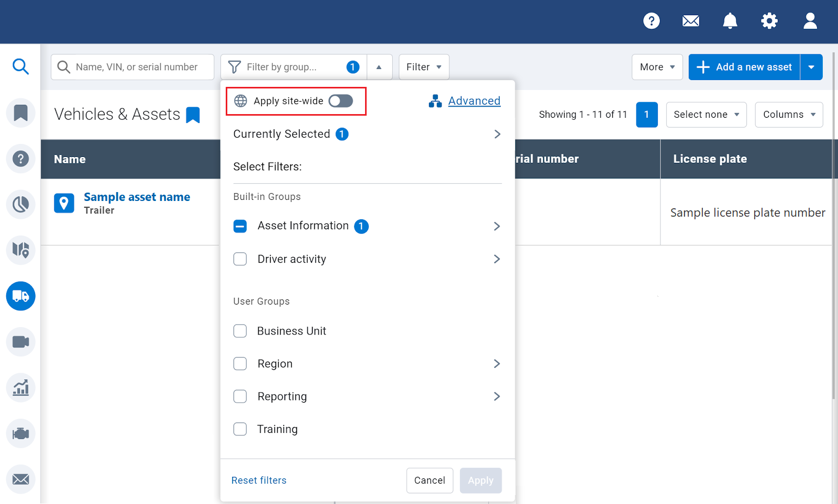
Task: Open the Select none dropdown
Action: point(706,114)
